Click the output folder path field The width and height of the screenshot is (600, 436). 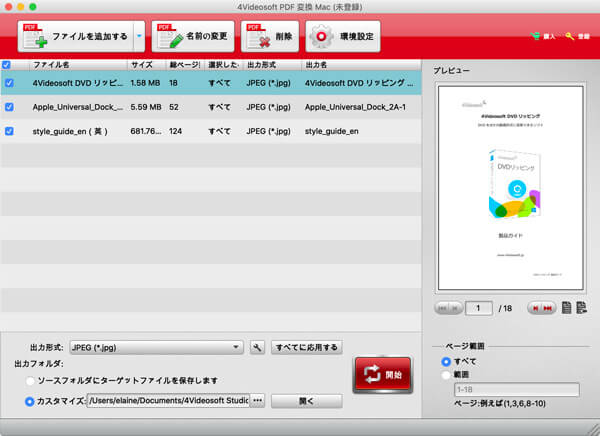tap(168, 400)
